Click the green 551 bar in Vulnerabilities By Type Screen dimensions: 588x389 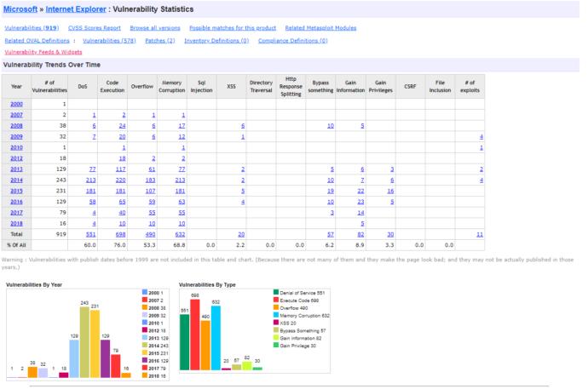[185, 342]
